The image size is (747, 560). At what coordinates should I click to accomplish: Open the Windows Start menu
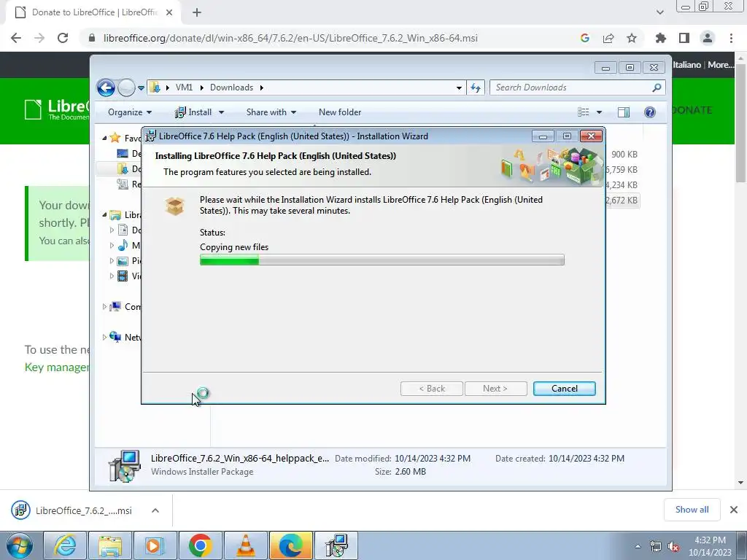[20, 545]
